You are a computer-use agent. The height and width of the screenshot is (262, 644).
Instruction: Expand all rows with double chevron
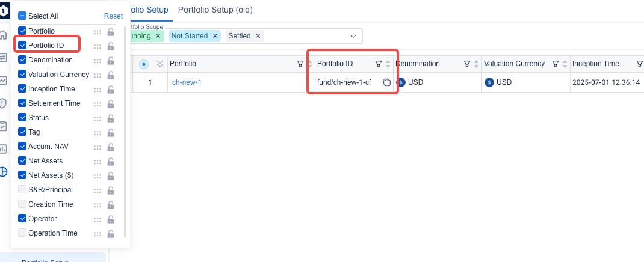159,64
